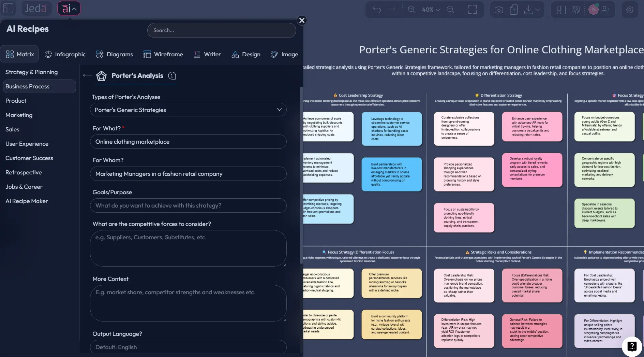The height and width of the screenshot is (357, 644).
Task: Switch to the Infographic tab
Action: pyautogui.click(x=65, y=54)
